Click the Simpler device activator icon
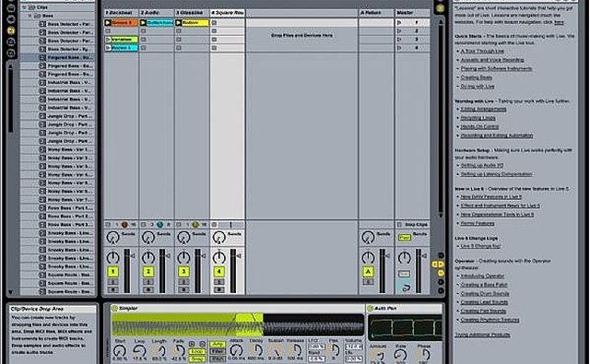590x364 pixels. click(x=114, y=309)
